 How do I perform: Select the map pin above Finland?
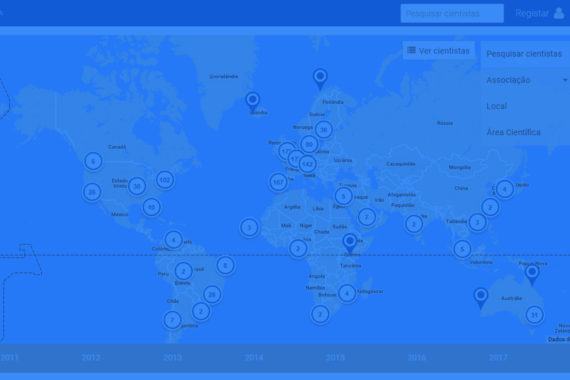[320, 79]
